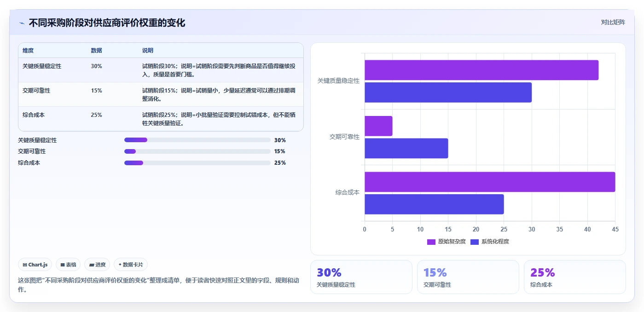Select the 数据卡片 tag chip

click(131, 265)
